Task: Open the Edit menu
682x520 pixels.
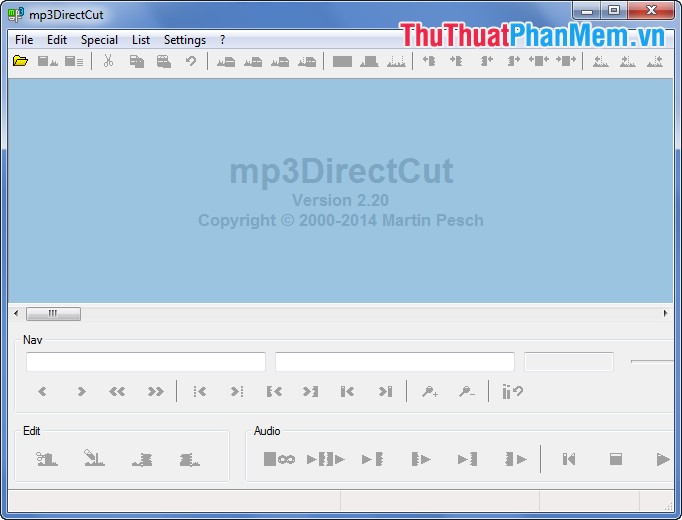Action: pyautogui.click(x=57, y=40)
